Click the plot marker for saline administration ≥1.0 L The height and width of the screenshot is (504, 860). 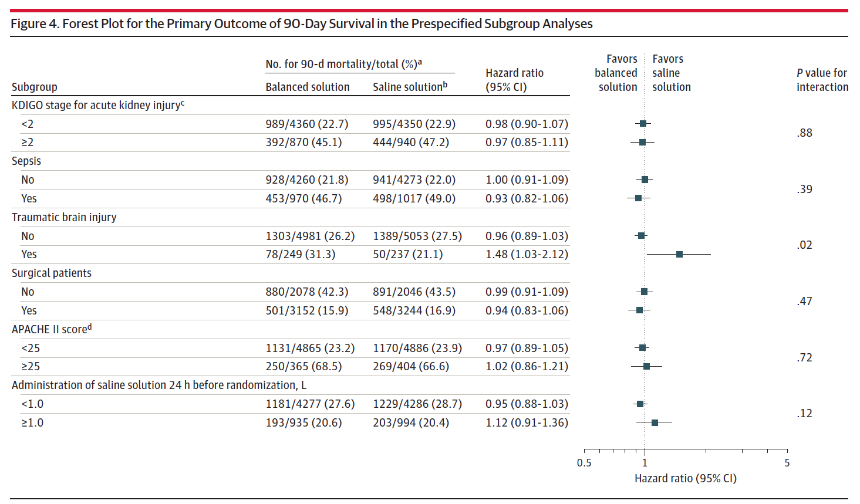tap(655, 422)
